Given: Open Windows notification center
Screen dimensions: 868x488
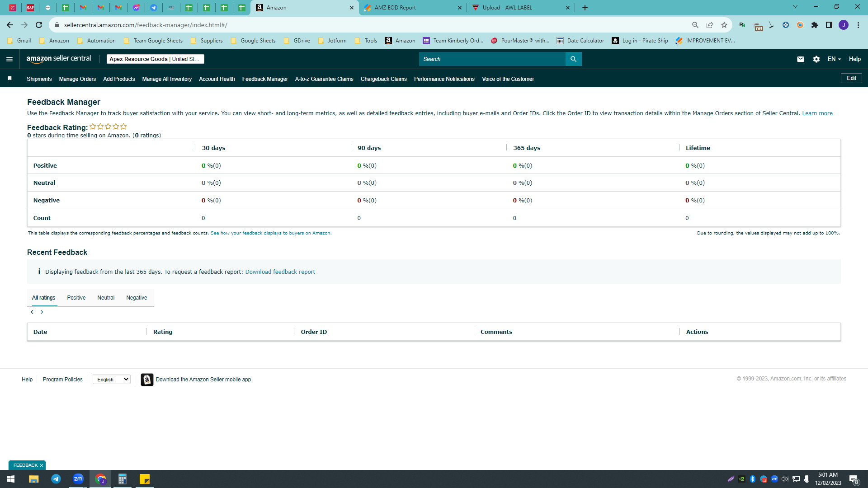Looking at the screenshot, I should 854,479.
